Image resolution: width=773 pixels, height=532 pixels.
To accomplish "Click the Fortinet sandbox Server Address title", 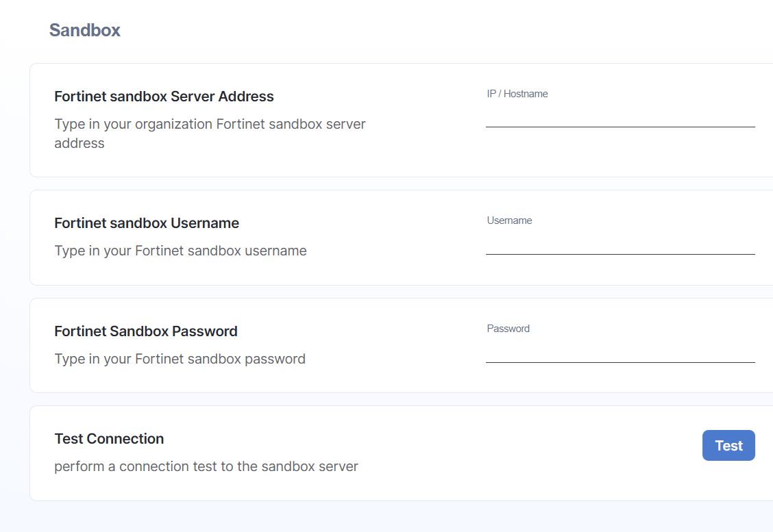I will tap(164, 96).
